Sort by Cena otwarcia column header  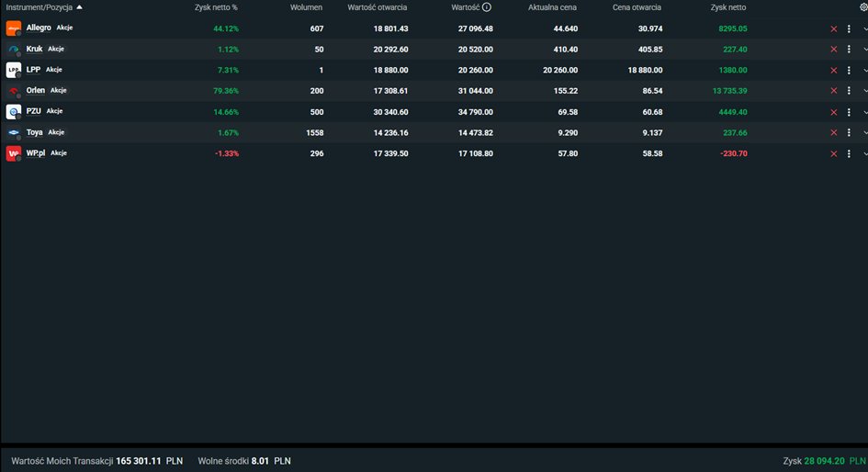(x=637, y=7)
